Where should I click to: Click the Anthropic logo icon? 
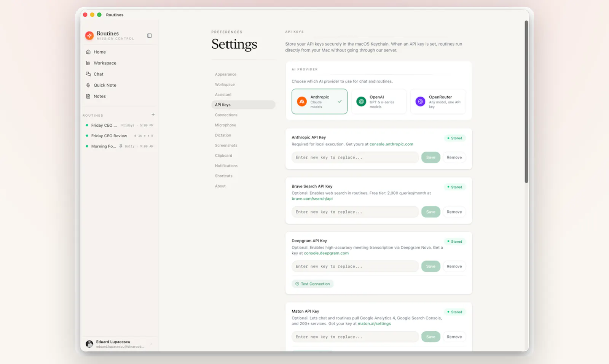click(x=302, y=102)
